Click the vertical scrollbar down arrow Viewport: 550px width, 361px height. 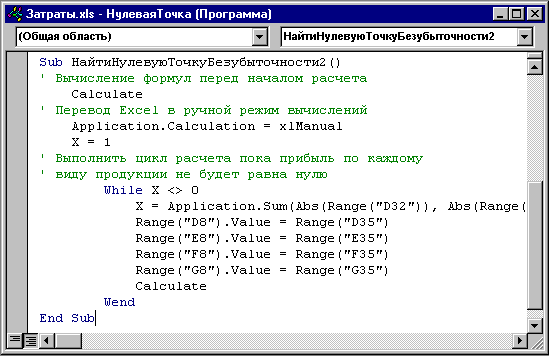click(535, 325)
